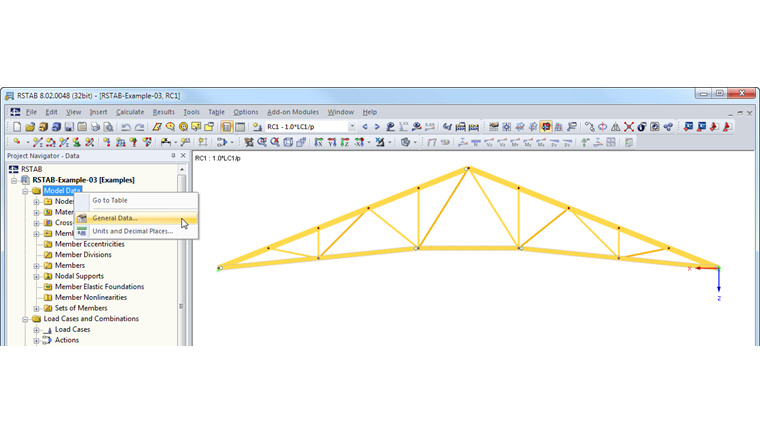Collapse the Model Data folder
The width and height of the screenshot is (760, 433).
(25, 191)
